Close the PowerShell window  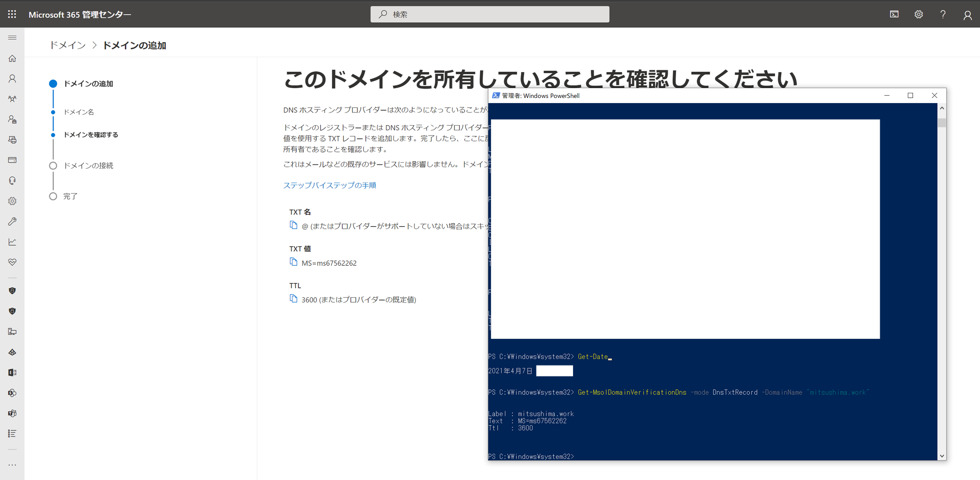click(935, 95)
